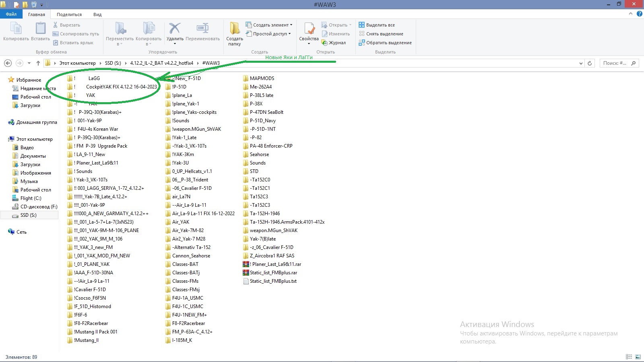The height and width of the screenshot is (362, 644).
Task: Select the 'MAPMODS' folder
Action: click(258, 78)
